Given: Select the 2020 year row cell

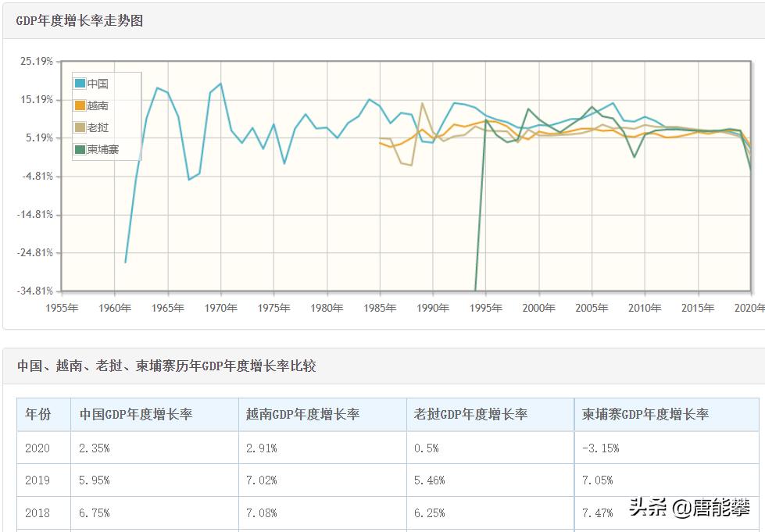Looking at the screenshot, I should pyautogui.click(x=38, y=448).
